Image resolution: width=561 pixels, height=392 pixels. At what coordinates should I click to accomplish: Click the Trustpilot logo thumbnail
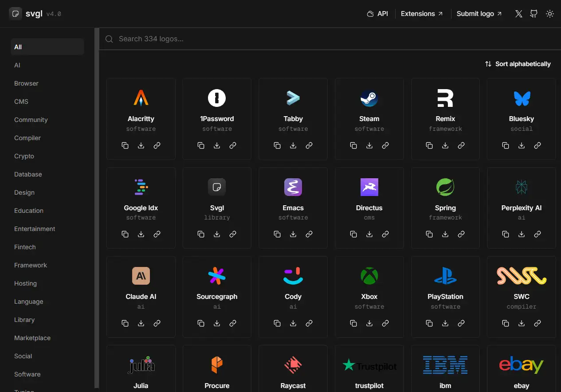tap(369, 365)
